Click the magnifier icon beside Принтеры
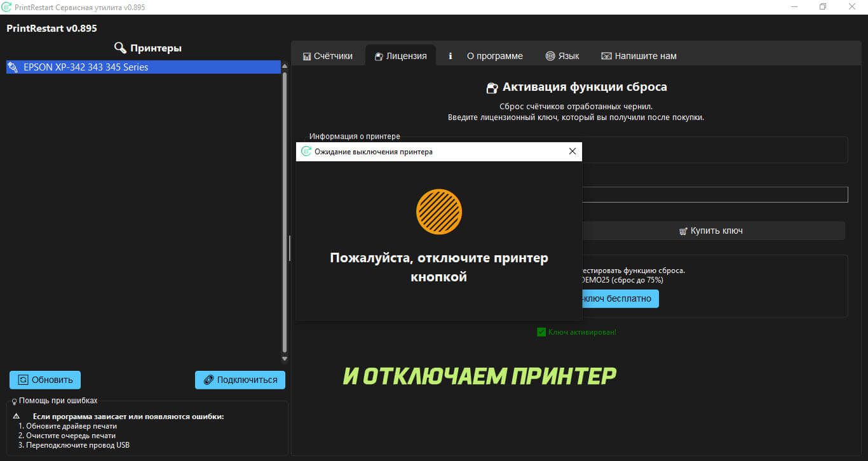This screenshot has width=868, height=461. coord(120,48)
